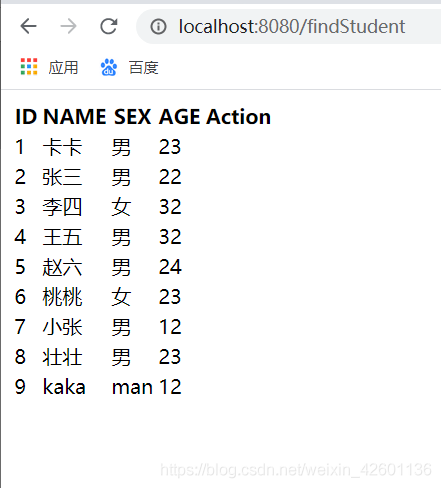Click the ID column header

coord(26,117)
